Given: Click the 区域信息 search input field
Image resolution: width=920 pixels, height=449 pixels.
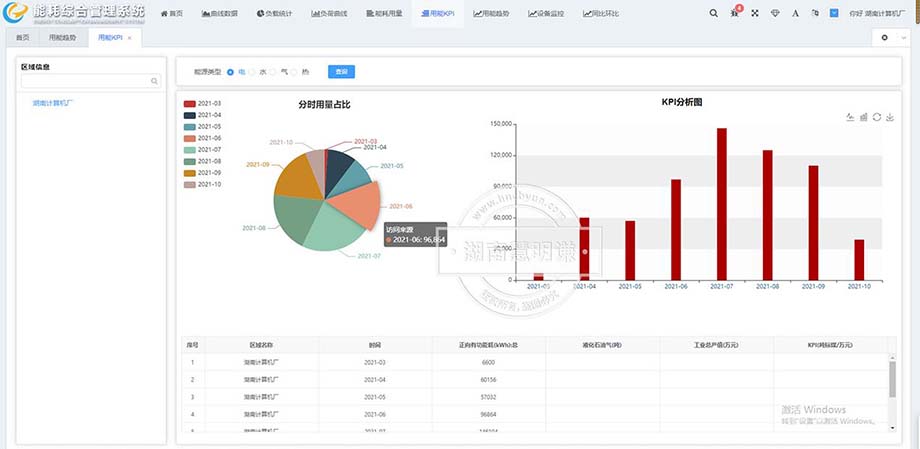Looking at the screenshot, I should click(x=86, y=81).
